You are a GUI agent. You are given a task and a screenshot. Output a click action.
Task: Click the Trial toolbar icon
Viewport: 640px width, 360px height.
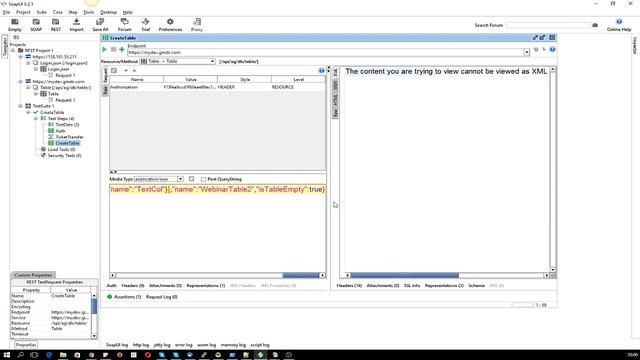click(x=145, y=22)
